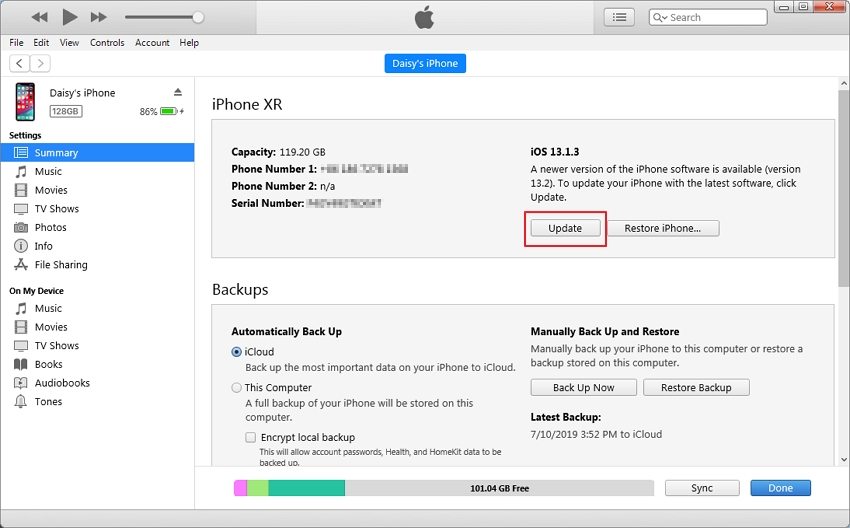Click the iOS 13.1.3 version text
Viewport: 850px width, 528px height.
point(555,152)
